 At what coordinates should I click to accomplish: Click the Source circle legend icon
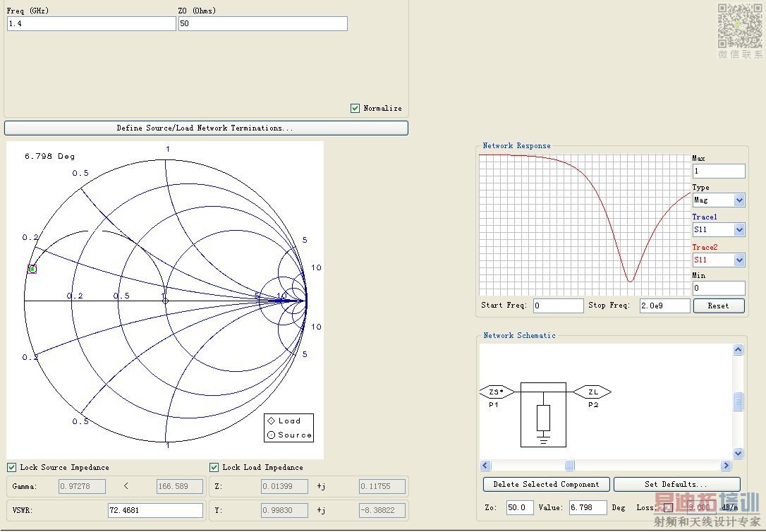coord(272,435)
